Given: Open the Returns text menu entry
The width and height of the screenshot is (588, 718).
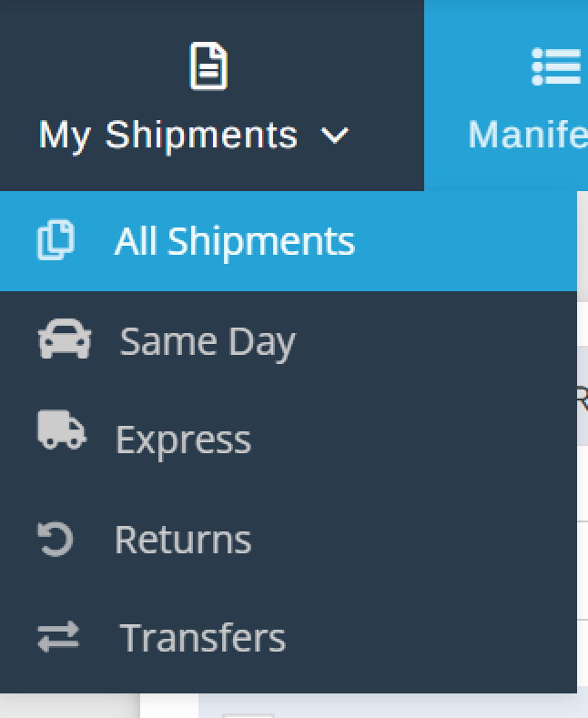Looking at the screenshot, I should [x=183, y=540].
